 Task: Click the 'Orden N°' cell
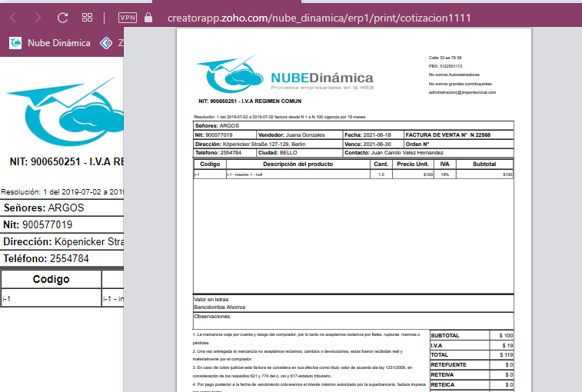[x=459, y=144]
